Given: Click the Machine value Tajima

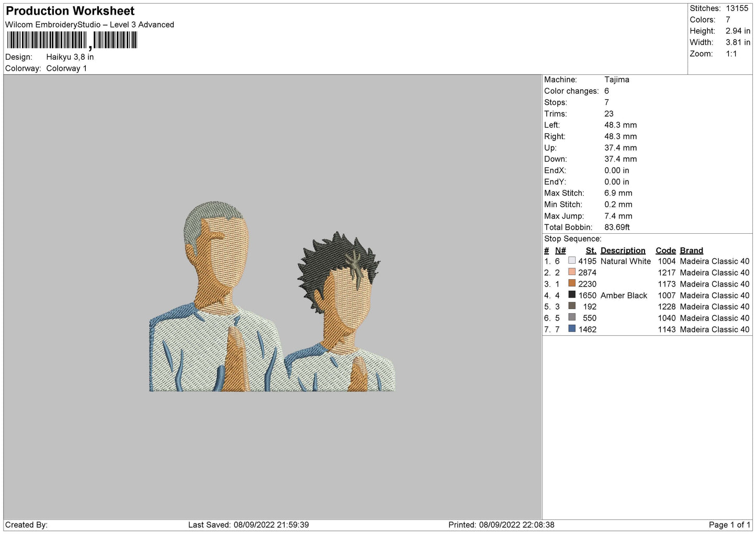Looking at the screenshot, I should click(x=617, y=79).
